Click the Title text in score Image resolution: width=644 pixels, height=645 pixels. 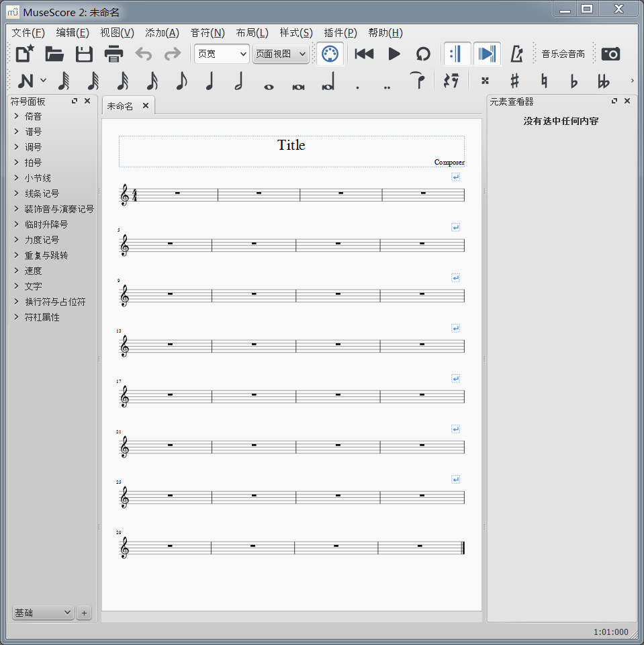(x=291, y=145)
